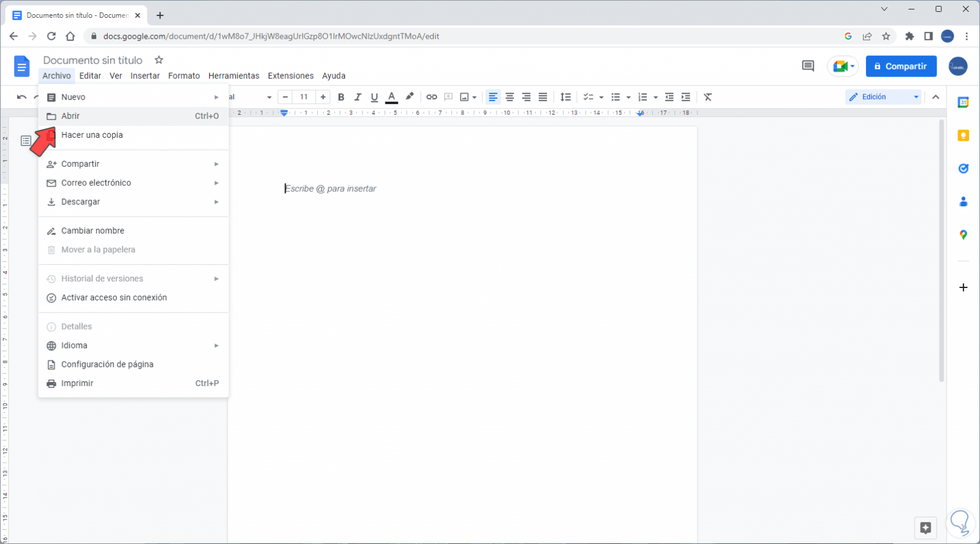This screenshot has height=544, width=980.
Task: Clear formatting with the clear-format icon
Action: coord(708,97)
